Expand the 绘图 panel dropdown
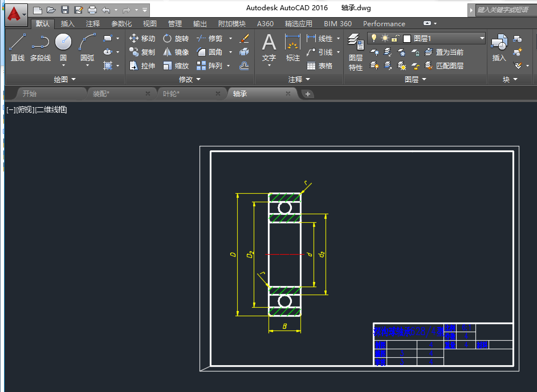This screenshot has width=537, height=392. pyautogui.click(x=65, y=79)
